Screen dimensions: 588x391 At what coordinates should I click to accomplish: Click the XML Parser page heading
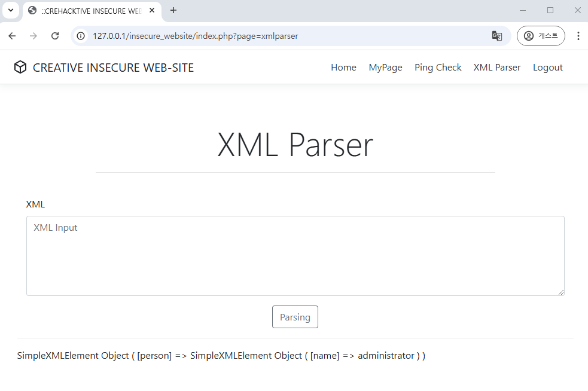coord(295,145)
